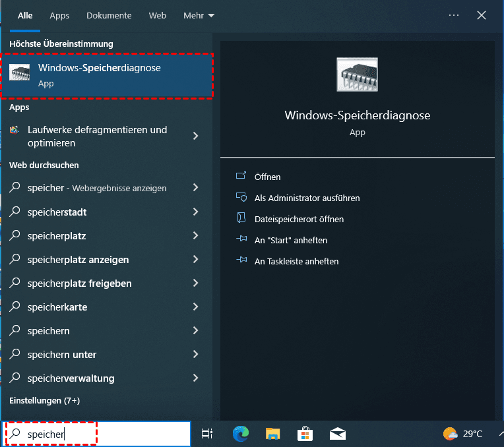The height and width of the screenshot is (447, 504).
Task: Click the file location folder icon
Action: (x=241, y=218)
